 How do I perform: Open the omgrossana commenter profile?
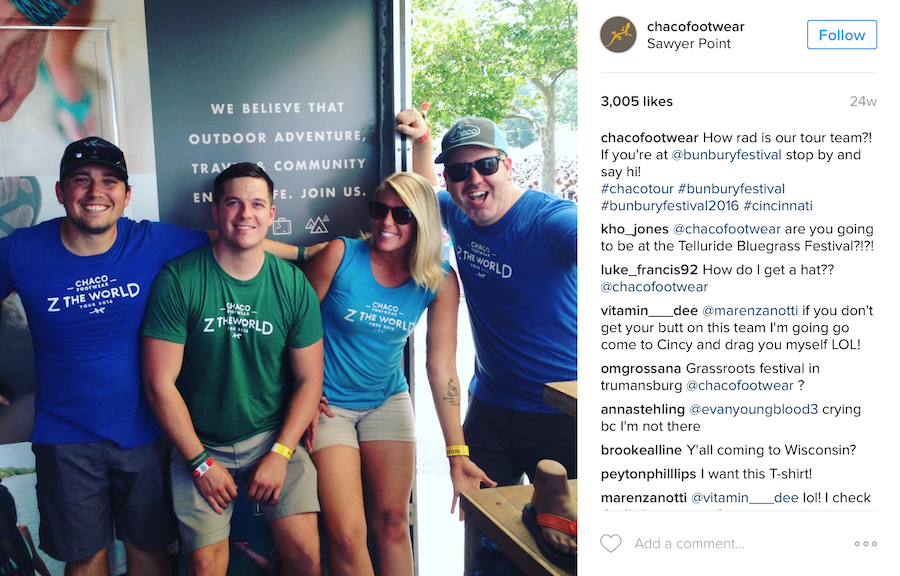[x=641, y=368]
